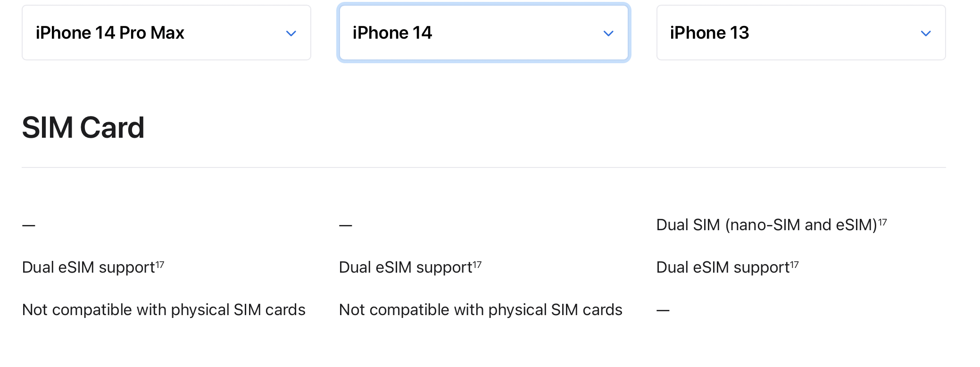
Task: Click the first-row dash in the iPhone 14 Pro Max column
Action: [x=29, y=225]
